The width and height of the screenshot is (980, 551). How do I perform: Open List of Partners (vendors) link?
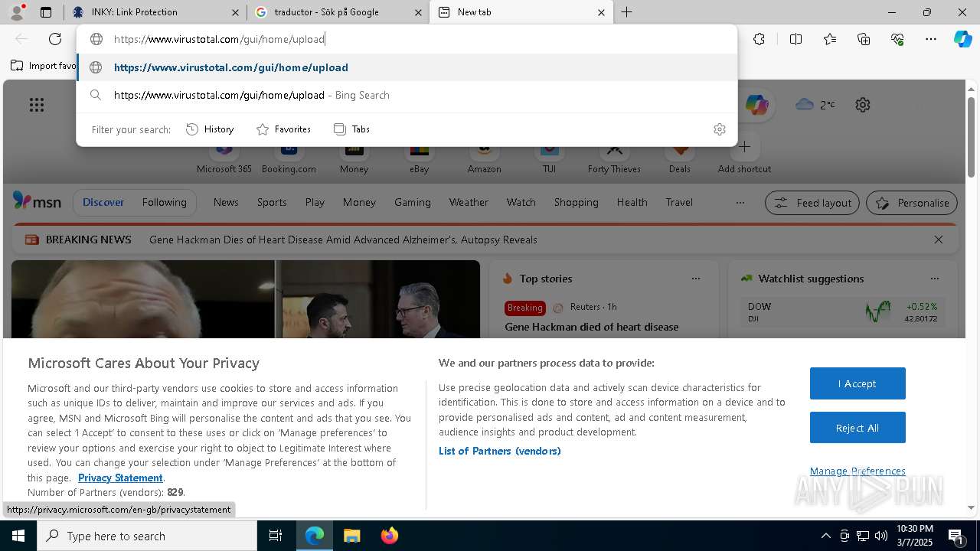click(x=500, y=451)
